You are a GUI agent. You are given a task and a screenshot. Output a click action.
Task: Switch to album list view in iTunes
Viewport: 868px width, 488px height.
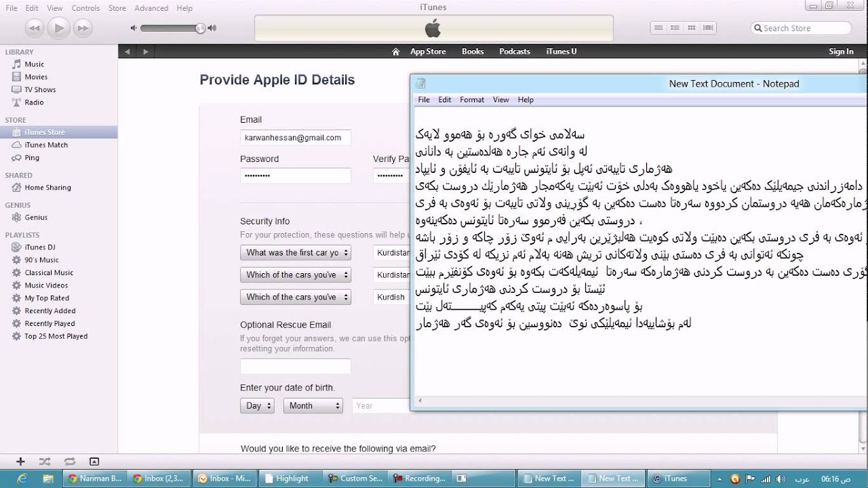click(x=675, y=28)
